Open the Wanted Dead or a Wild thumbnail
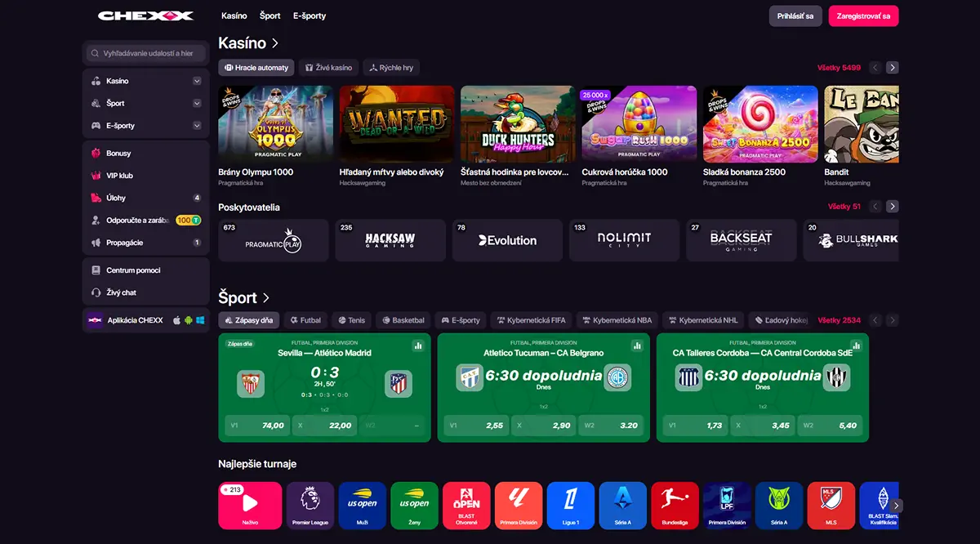980x544 pixels. click(397, 124)
